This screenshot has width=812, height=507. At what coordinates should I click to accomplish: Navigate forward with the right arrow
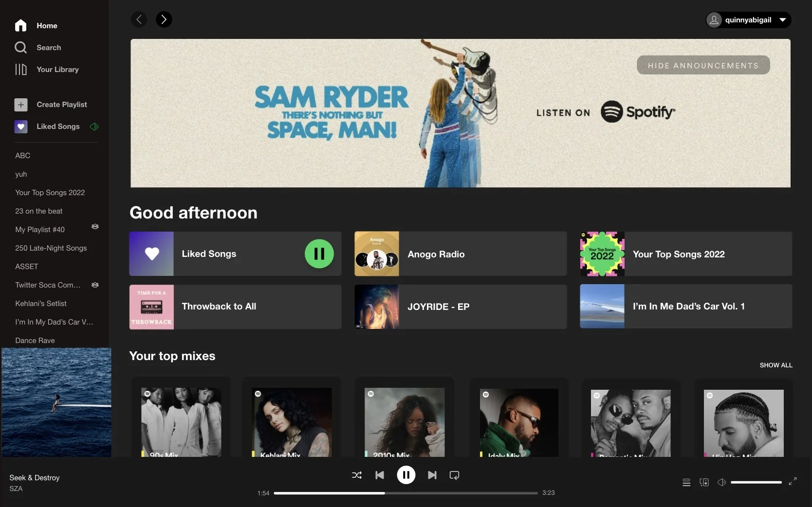coord(164,19)
